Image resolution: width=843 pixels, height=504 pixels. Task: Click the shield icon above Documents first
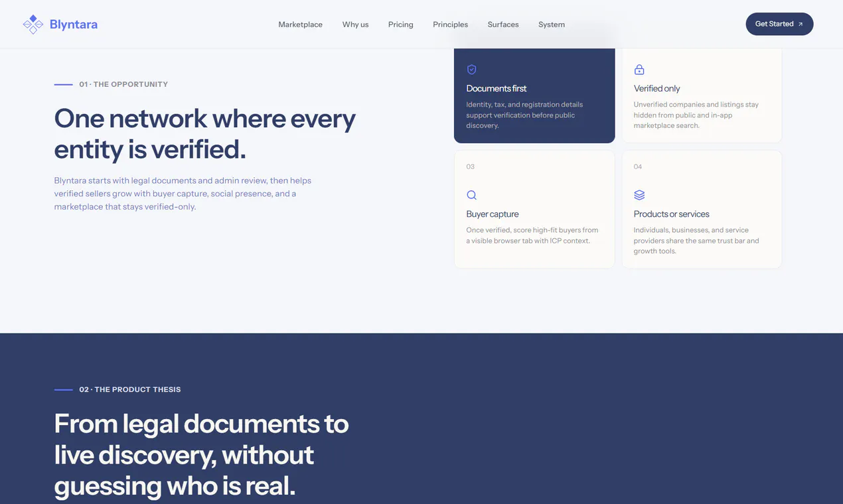(x=471, y=70)
